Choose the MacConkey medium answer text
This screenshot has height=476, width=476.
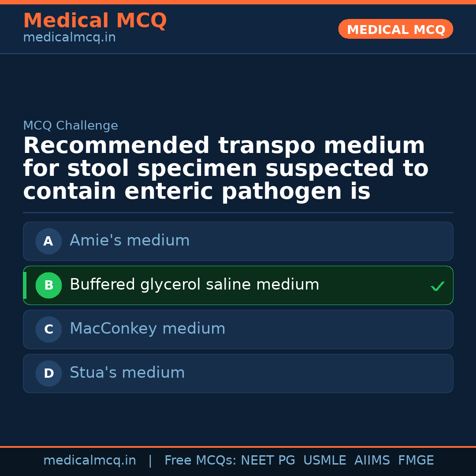147,329
